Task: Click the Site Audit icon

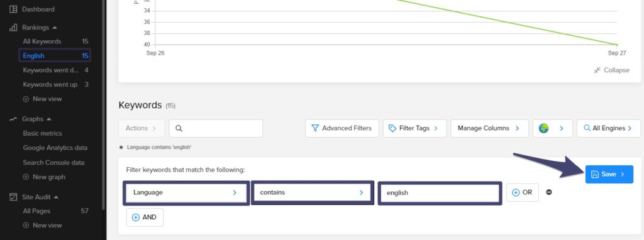Action: coord(13,197)
